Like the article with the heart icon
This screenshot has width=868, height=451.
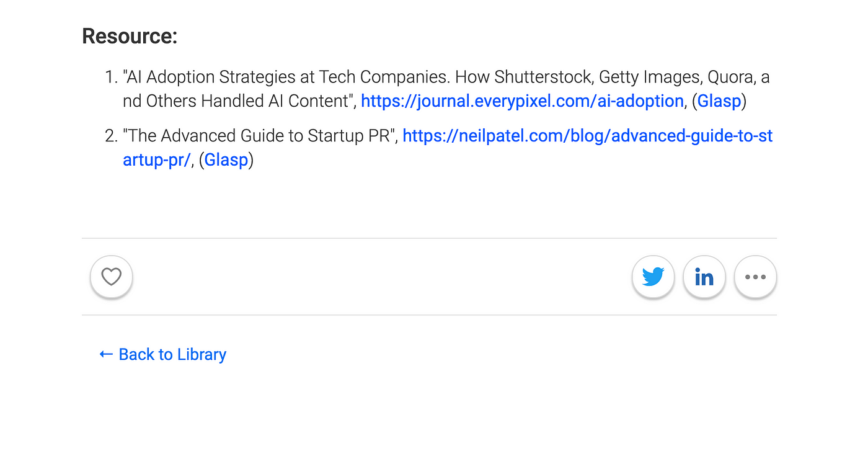[112, 277]
